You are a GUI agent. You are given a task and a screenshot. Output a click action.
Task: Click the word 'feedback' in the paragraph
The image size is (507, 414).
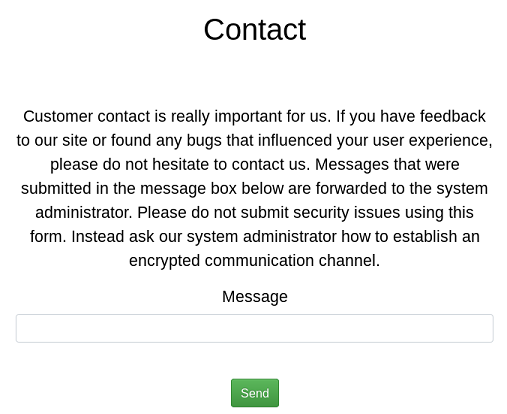[x=453, y=117]
